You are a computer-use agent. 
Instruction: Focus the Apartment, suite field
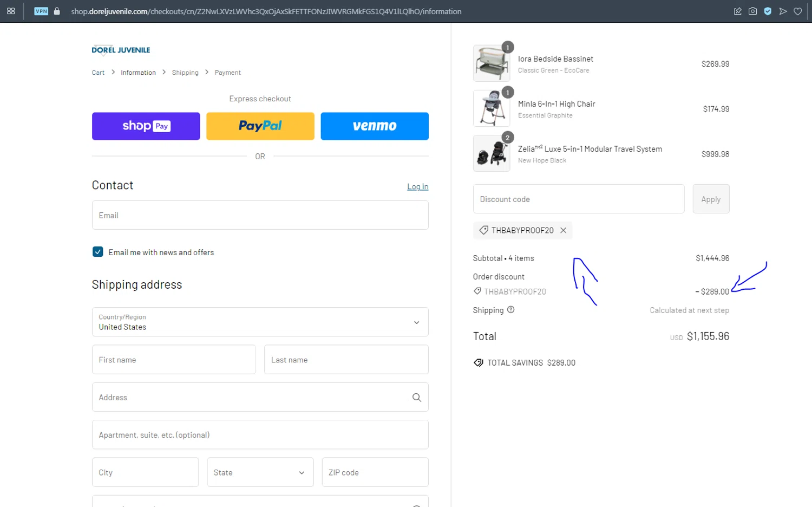260,435
